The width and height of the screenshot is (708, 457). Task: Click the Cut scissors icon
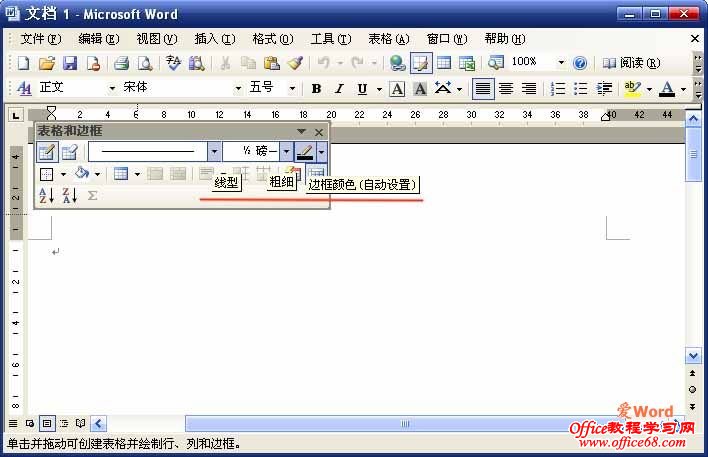(225, 63)
